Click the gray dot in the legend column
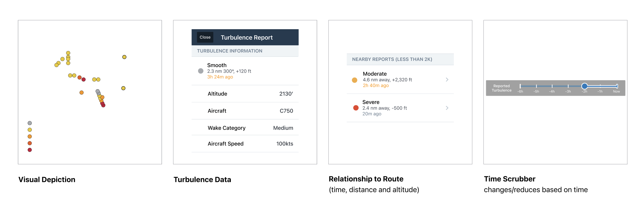Screen dimensions: 644x208 click(x=30, y=123)
